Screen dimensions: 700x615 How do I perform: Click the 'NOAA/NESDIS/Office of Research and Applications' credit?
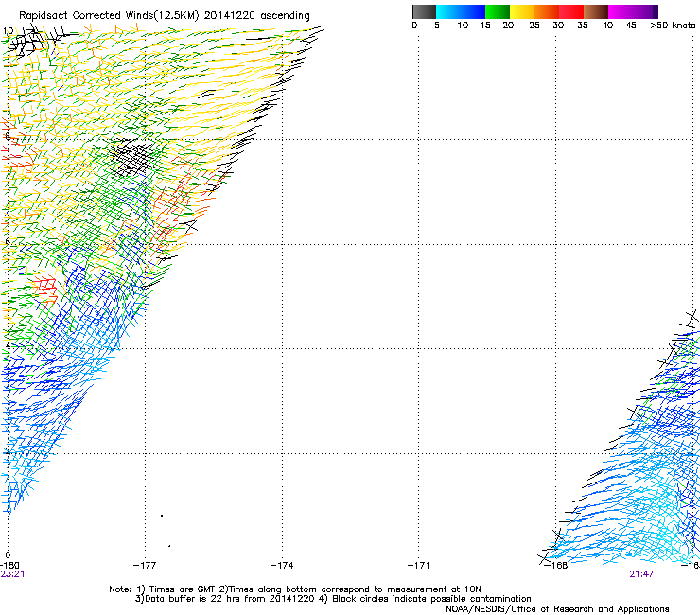[x=557, y=609]
